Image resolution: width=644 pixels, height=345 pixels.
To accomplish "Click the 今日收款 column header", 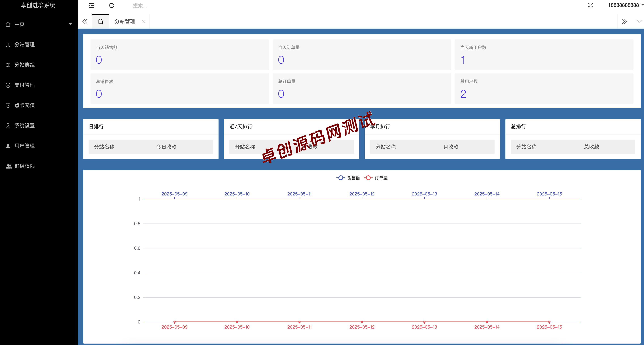I will [x=166, y=147].
